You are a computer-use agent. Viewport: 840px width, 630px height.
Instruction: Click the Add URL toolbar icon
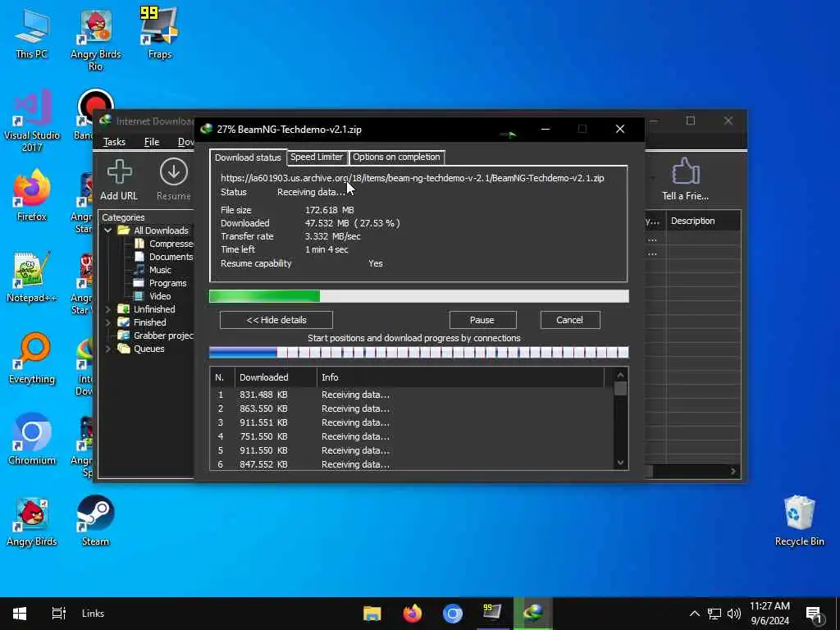click(x=119, y=180)
